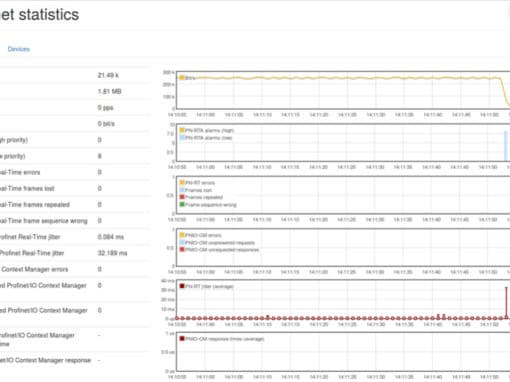Click dark red PN-RT jitter (average) swatch
This screenshot has width=510, height=382.
(182, 286)
